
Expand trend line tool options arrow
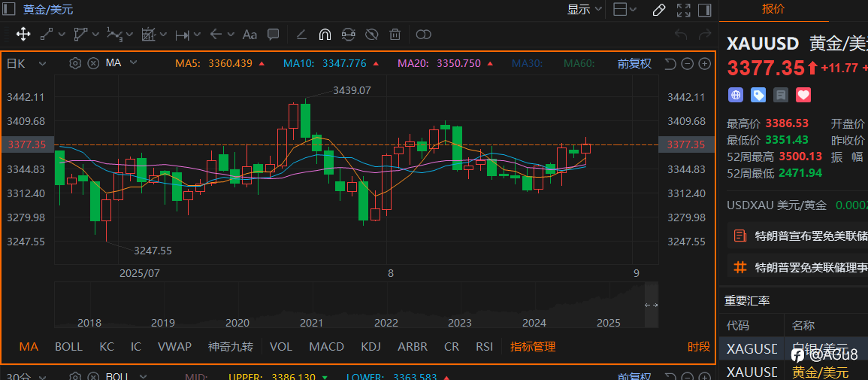tap(62, 35)
